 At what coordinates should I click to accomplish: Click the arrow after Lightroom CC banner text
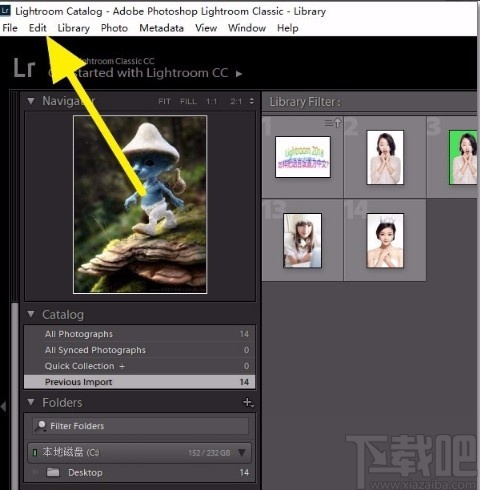(239, 74)
